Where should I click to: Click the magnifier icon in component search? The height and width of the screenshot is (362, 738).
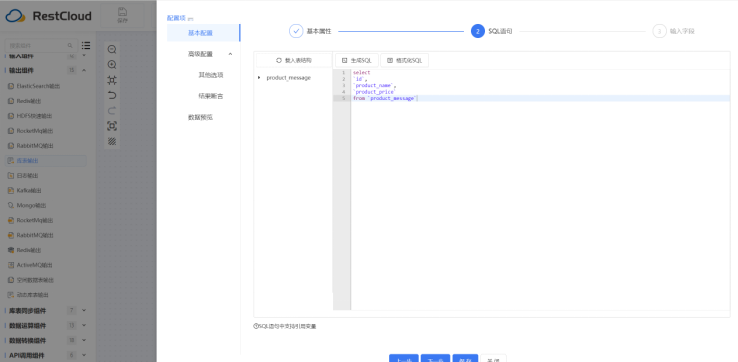[x=70, y=46]
